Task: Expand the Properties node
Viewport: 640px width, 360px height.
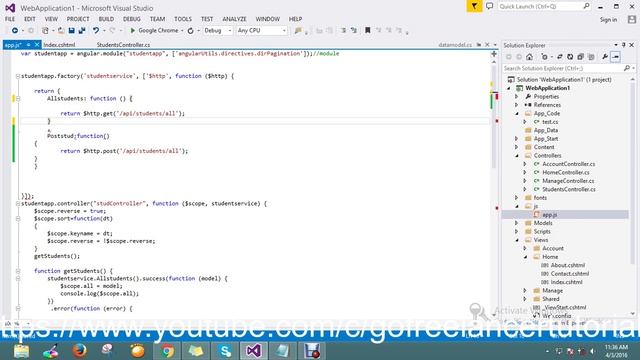Action: coord(517,97)
